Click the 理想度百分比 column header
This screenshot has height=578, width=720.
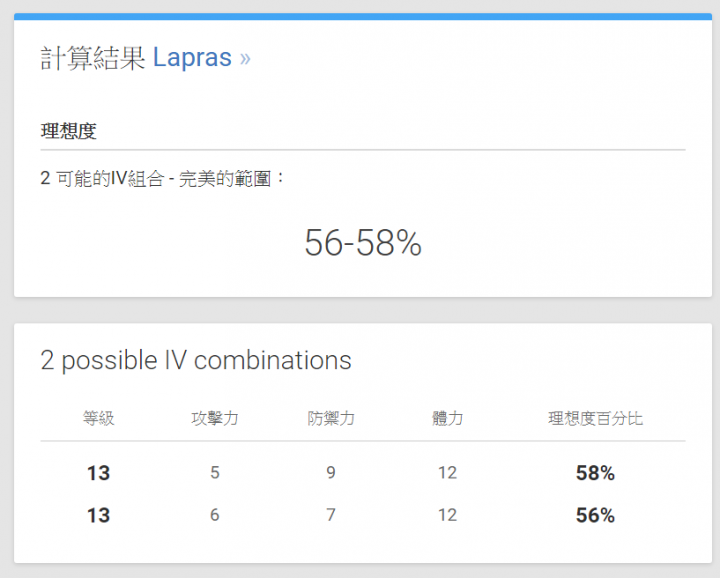click(x=595, y=418)
